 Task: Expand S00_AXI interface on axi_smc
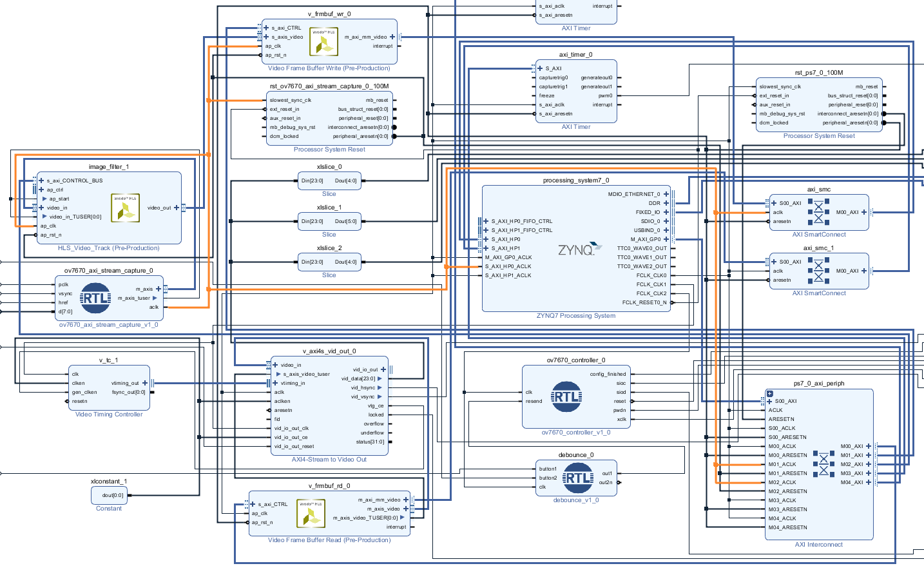point(774,203)
